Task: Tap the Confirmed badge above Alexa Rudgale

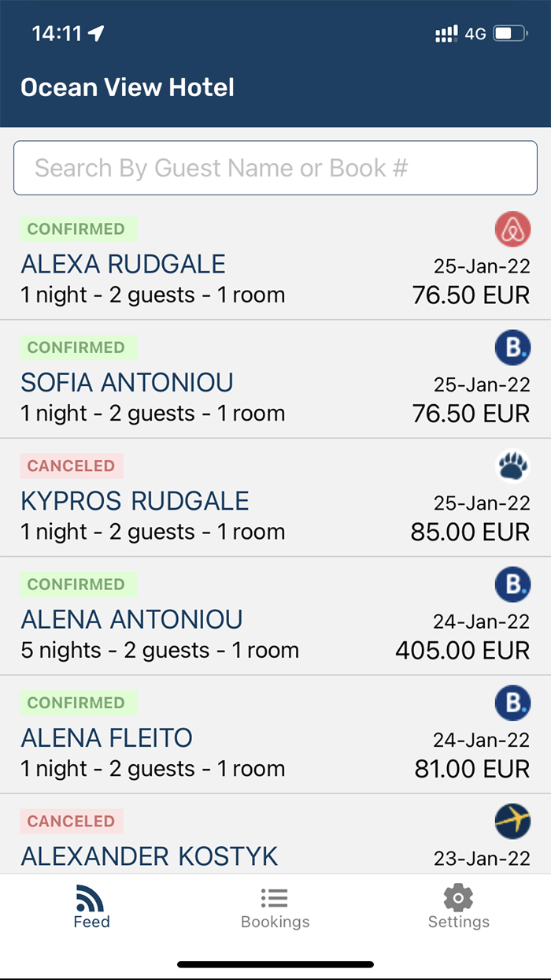Action: coord(77,229)
